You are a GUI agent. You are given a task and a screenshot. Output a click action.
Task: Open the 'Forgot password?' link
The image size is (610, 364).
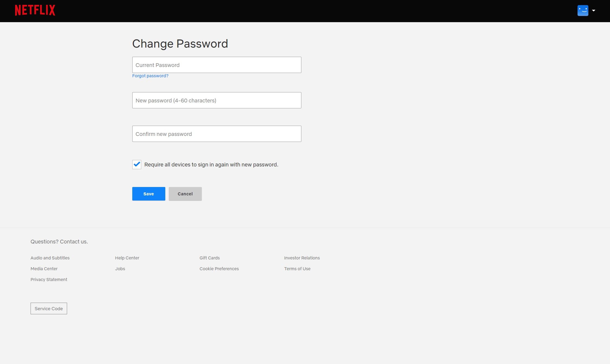(150, 76)
